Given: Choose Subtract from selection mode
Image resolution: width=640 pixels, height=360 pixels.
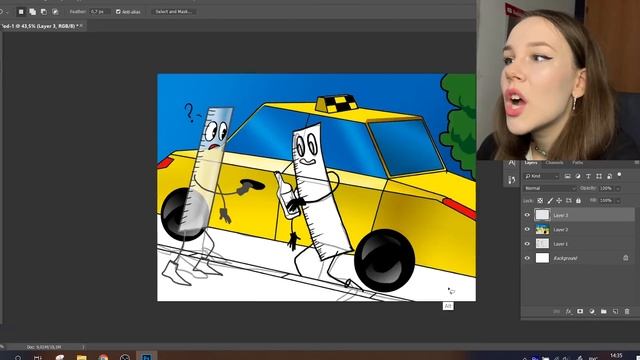Looking at the screenshot, I should tap(44, 12).
